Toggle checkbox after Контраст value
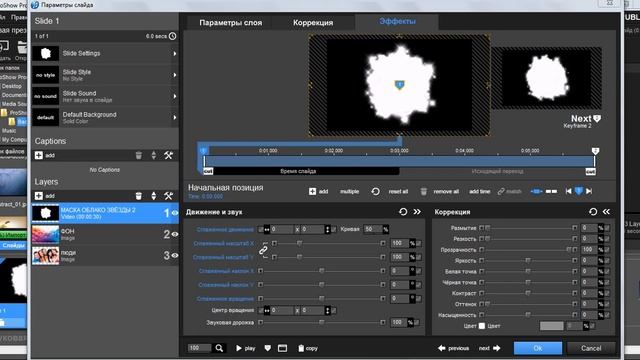This screenshot has height=360, width=640. click(x=607, y=293)
